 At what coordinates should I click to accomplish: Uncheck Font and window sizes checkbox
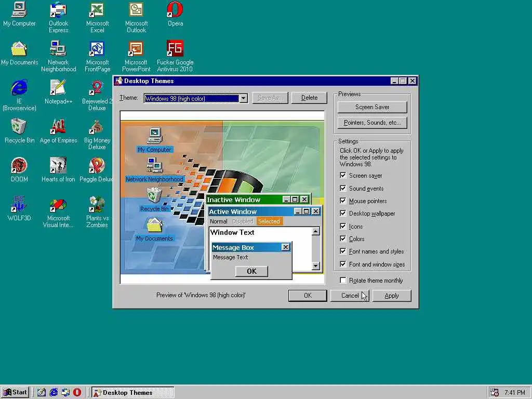click(343, 264)
